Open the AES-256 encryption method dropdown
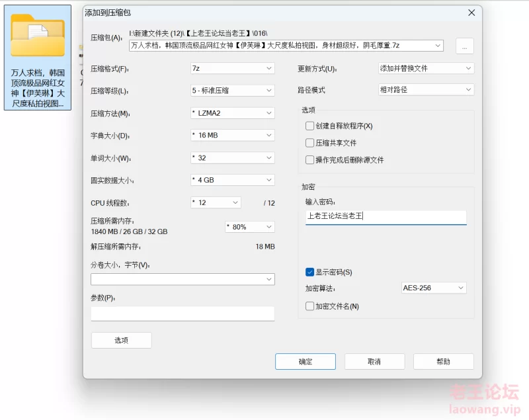Screen dimensions: 529x420 434,288
